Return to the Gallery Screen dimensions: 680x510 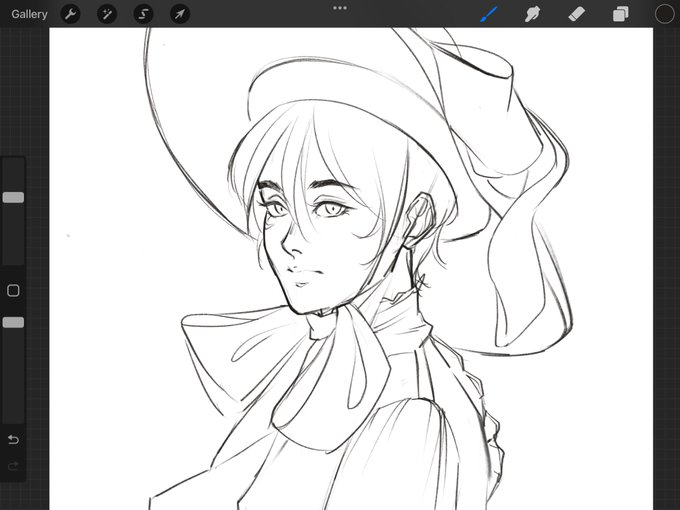coord(29,14)
